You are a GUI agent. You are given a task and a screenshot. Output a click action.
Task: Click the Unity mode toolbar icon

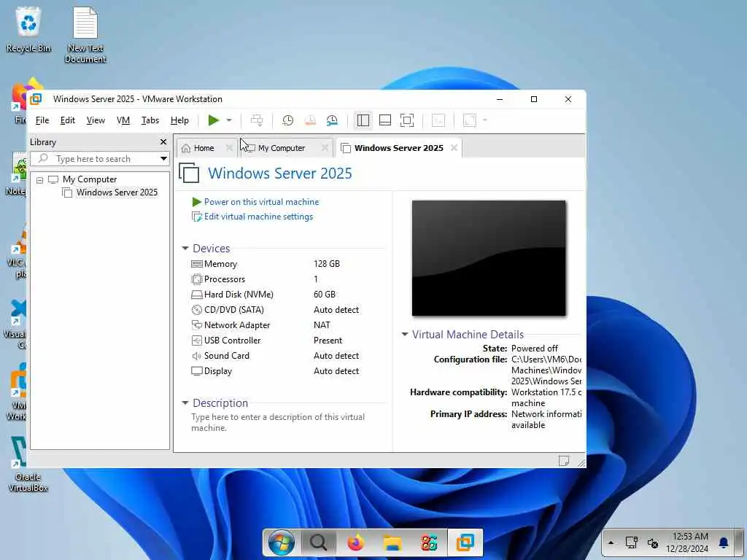coord(438,120)
